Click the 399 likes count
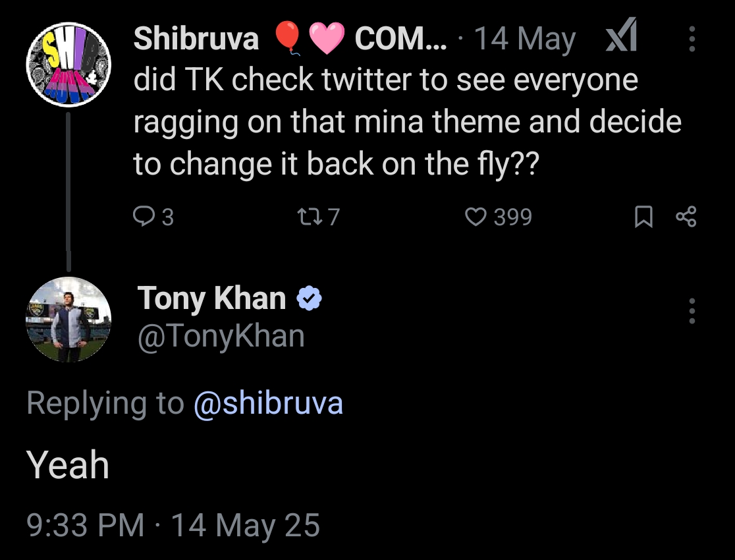Image resolution: width=735 pixels, height=560 pixels. click(512, 217)
